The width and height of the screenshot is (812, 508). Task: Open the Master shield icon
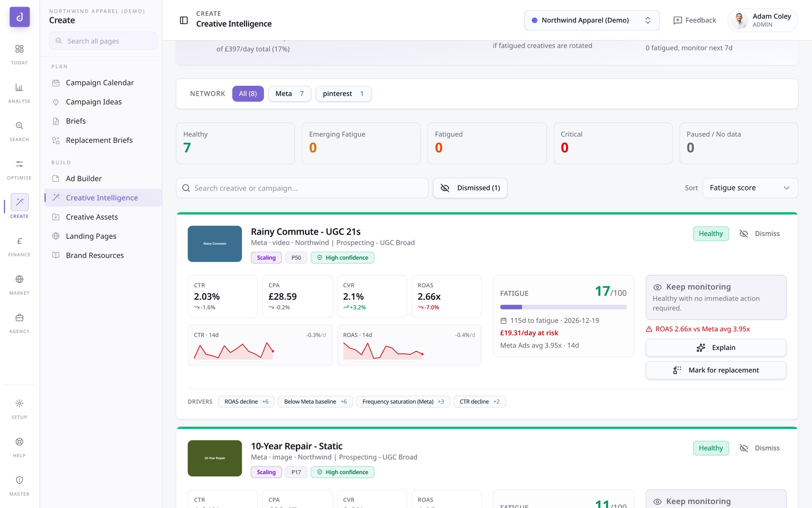[x=19, y=480]
